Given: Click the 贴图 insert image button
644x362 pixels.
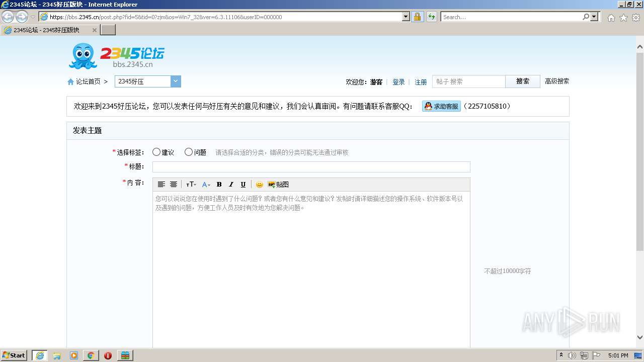Looking at the screenshot, I should click(x=278, y=185).
